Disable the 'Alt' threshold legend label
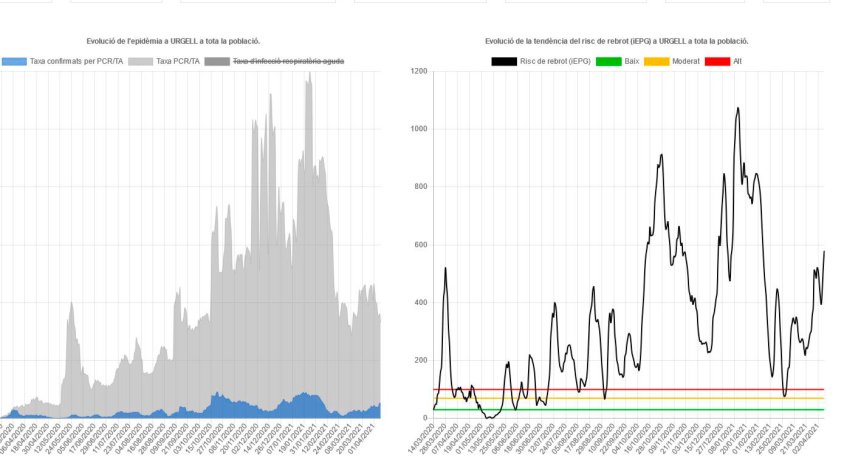This screenshot has width=844, height=475. coord(738,62)
